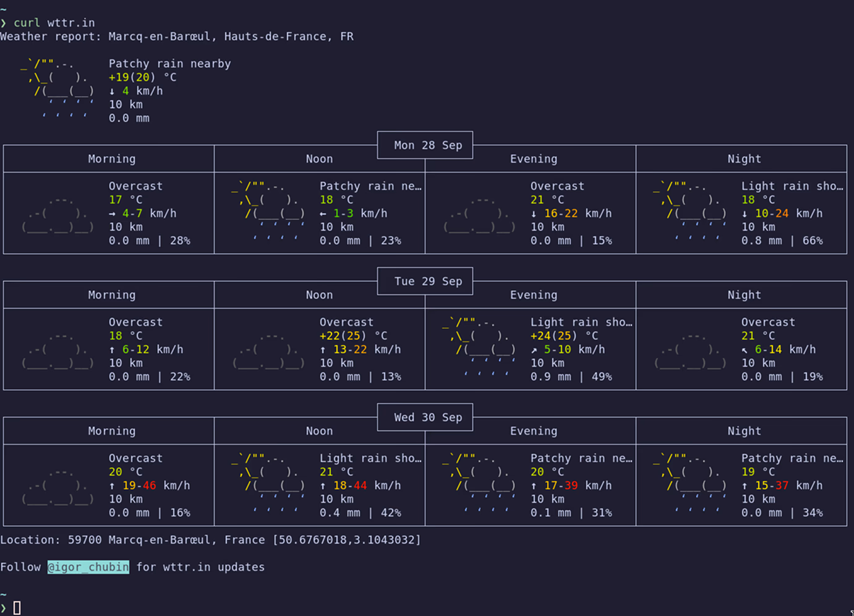Click the '6-14 km/h' wind value
Image resolution: width=854 pixels, height=616 pixels.
point(785,349)
